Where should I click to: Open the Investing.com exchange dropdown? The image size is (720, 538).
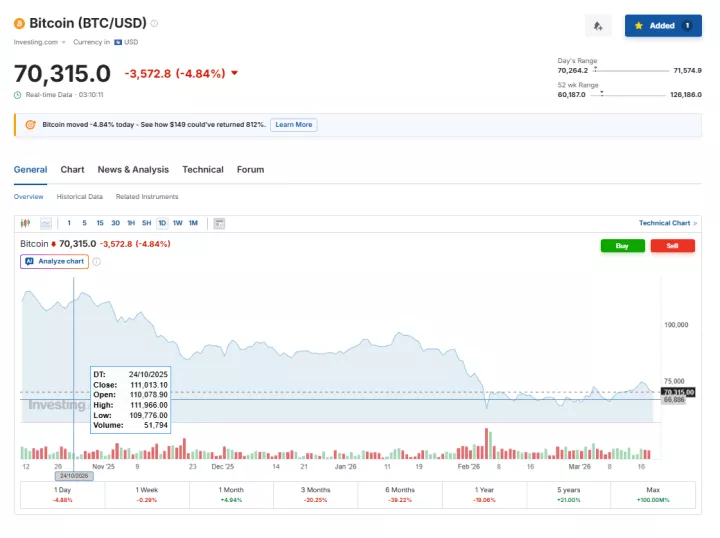tap(40, 42)
